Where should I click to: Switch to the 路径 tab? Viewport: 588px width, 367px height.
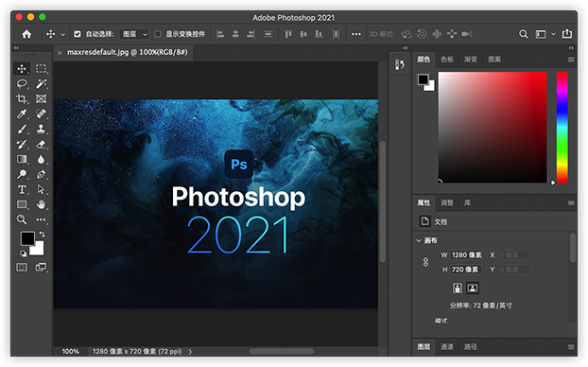coord(471,347)
